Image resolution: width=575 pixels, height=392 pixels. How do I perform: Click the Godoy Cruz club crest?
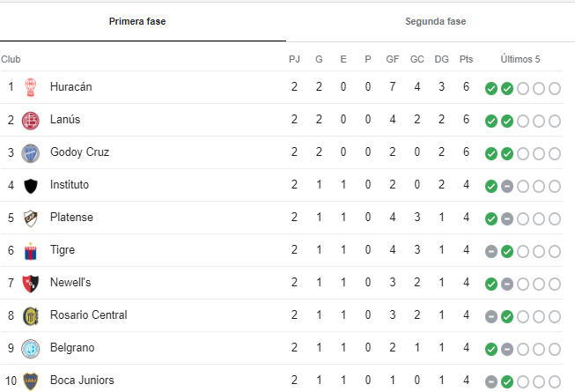tap(31, 153)
